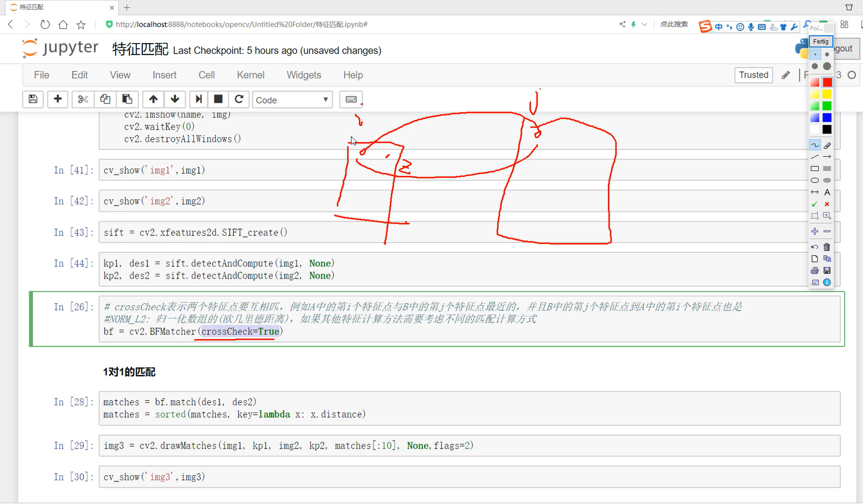Open the drawing palette info icon
Screen dimensions: 863x504
[827, 283]
